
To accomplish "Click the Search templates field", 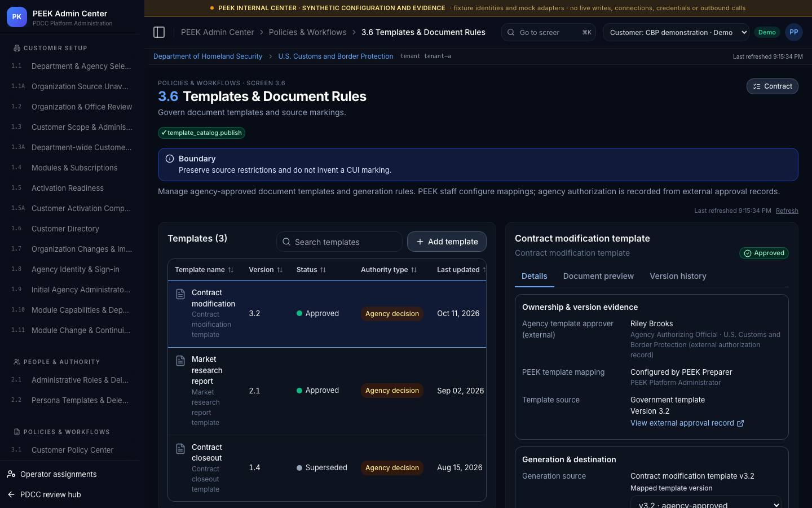I will (x=339, y=242).
